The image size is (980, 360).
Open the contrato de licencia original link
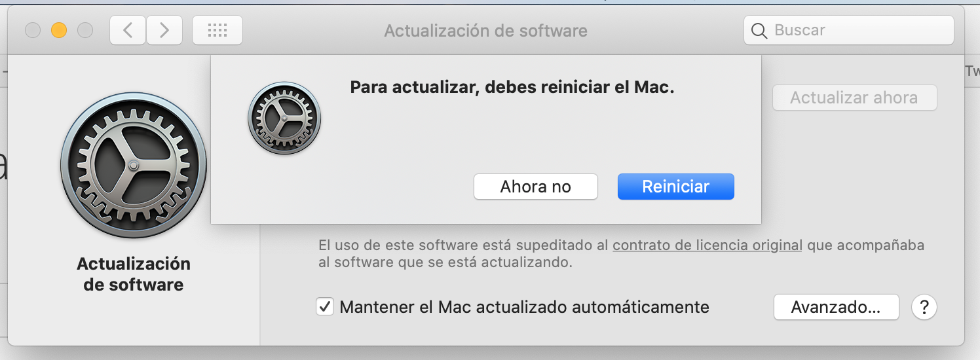(707, 245)
